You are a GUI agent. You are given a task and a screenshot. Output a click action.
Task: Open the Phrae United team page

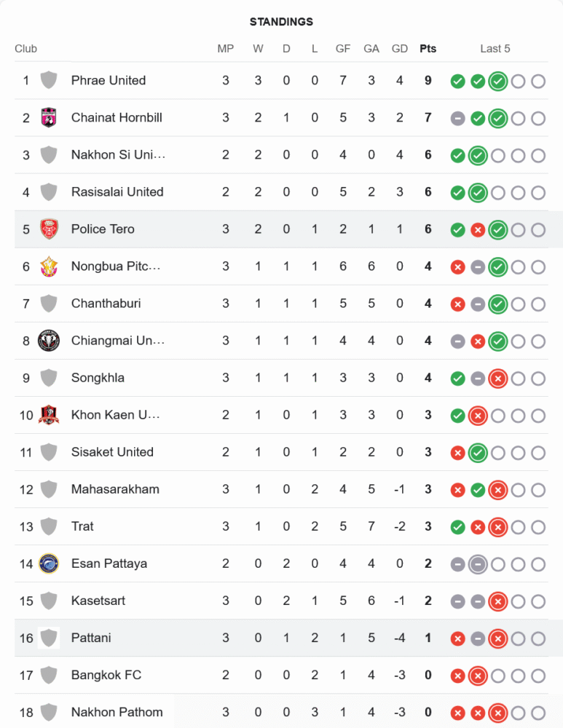(109, 80)
